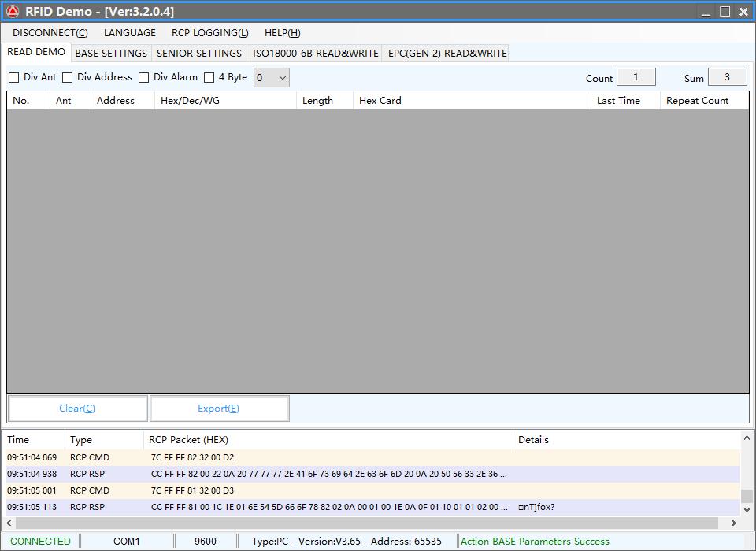The image size is (756, 551).
Task: Switch to the SENIOR SETTINGS tab
Action: [199, 54]
